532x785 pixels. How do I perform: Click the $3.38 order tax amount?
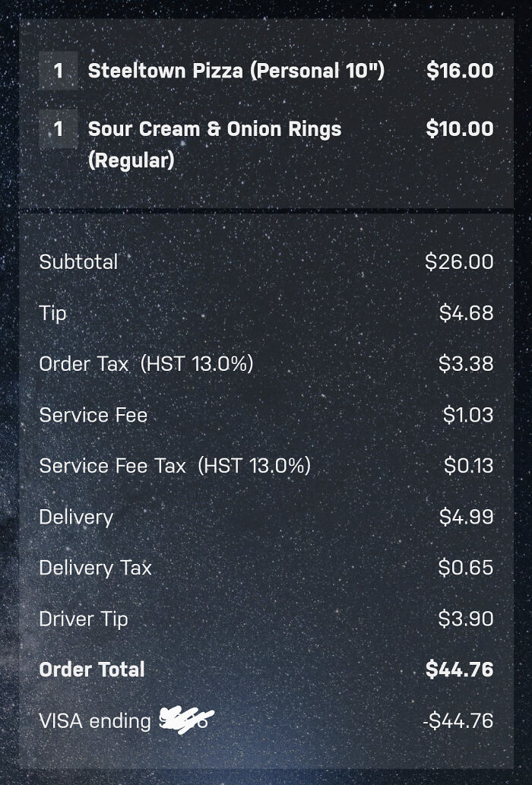pyautogui.click(x=466, y=364)
